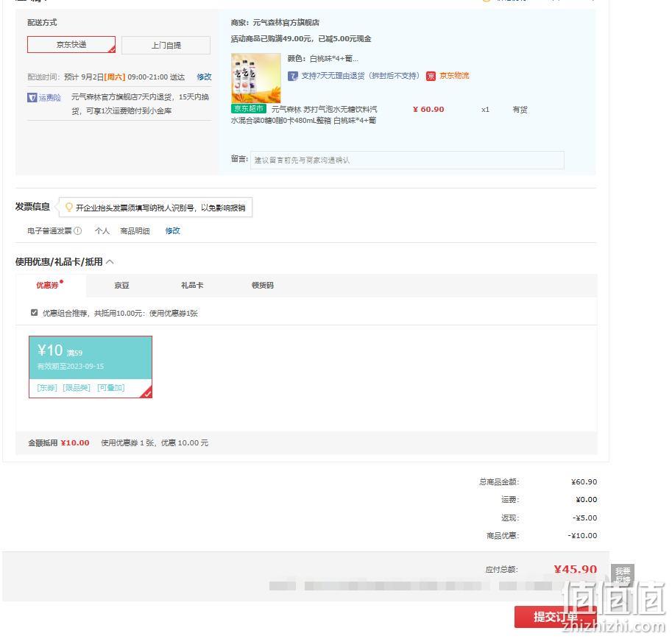Click the [可叠加] label on the coupon
The width and height of the screenshot is (672, 639).
(111, 388)
